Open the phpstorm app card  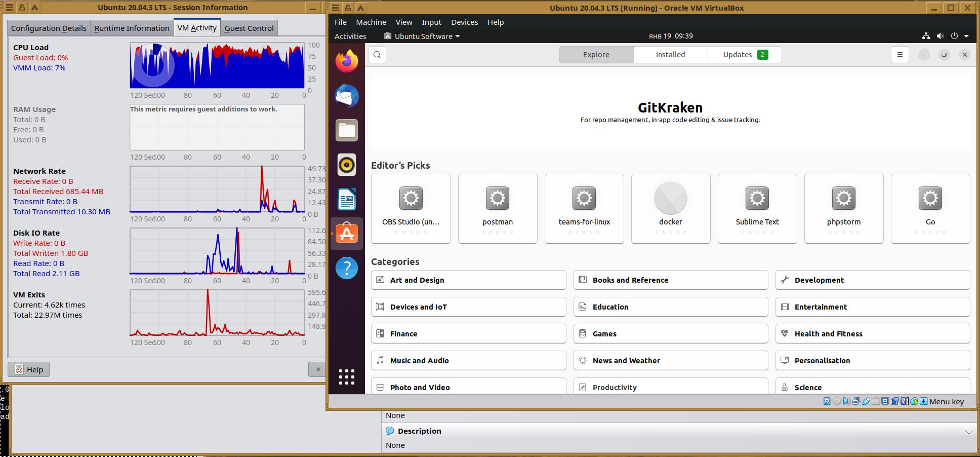(844, 209)
